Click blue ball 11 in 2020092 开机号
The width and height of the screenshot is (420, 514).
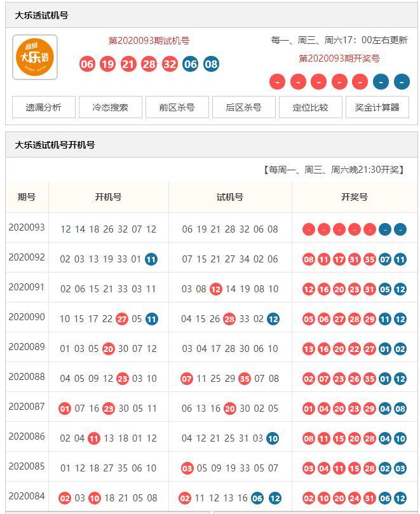151,259
